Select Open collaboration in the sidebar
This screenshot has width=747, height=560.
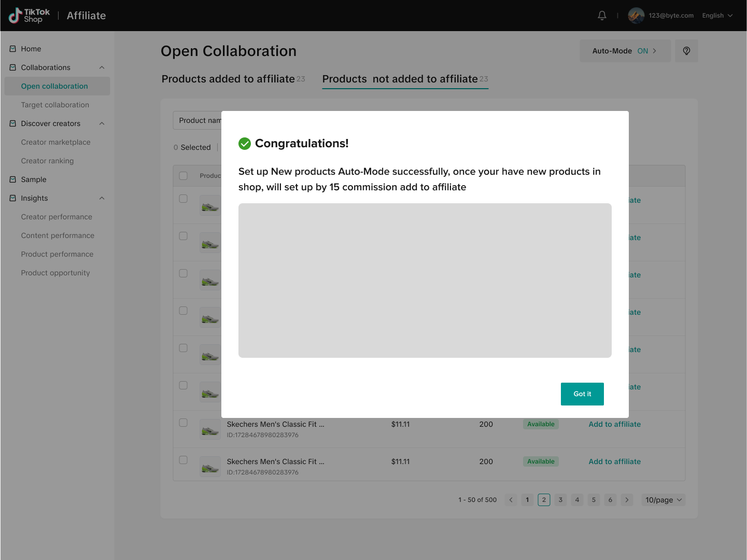[x=57, y=86]
